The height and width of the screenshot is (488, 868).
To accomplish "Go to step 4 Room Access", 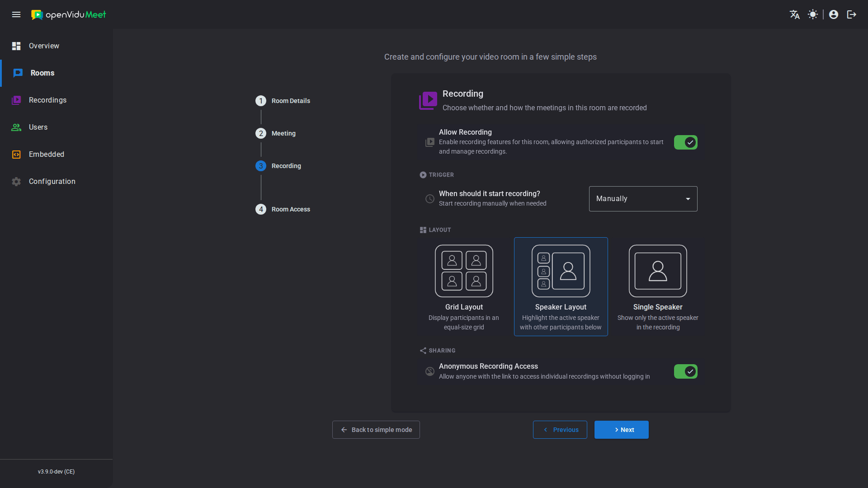I will [x=283, y=209].
